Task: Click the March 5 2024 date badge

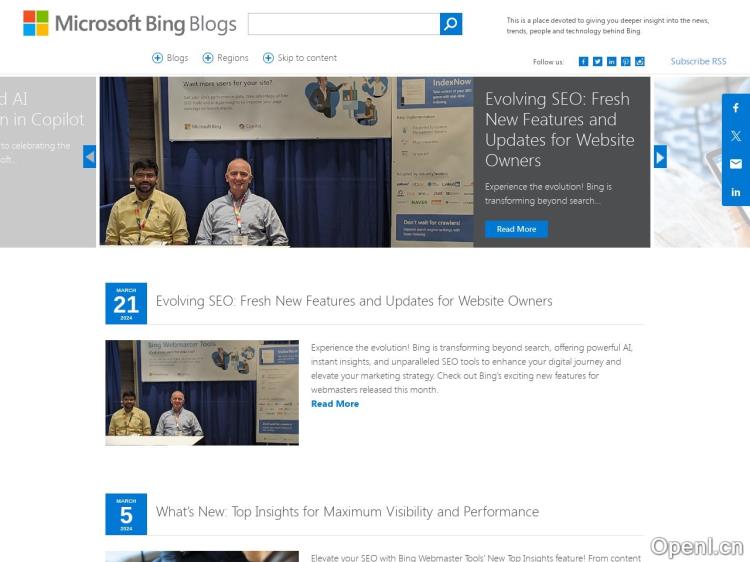Action: coord(126,514)
